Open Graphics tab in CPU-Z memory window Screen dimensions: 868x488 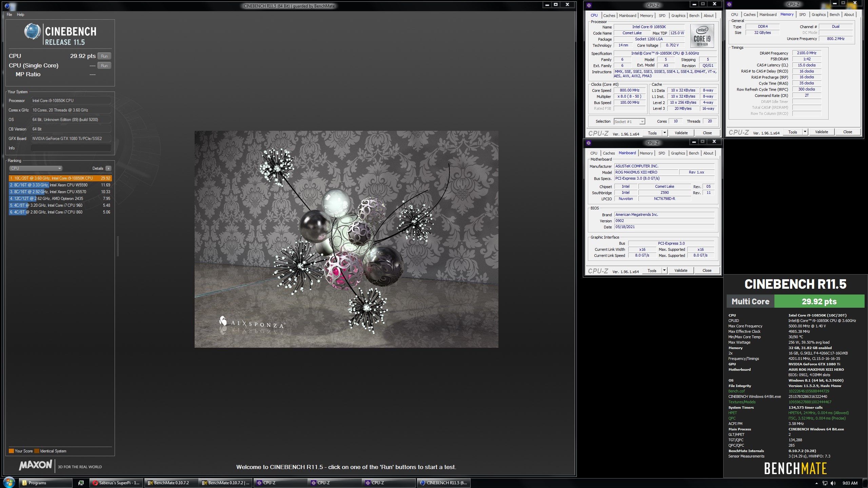(x=818, y=15)
